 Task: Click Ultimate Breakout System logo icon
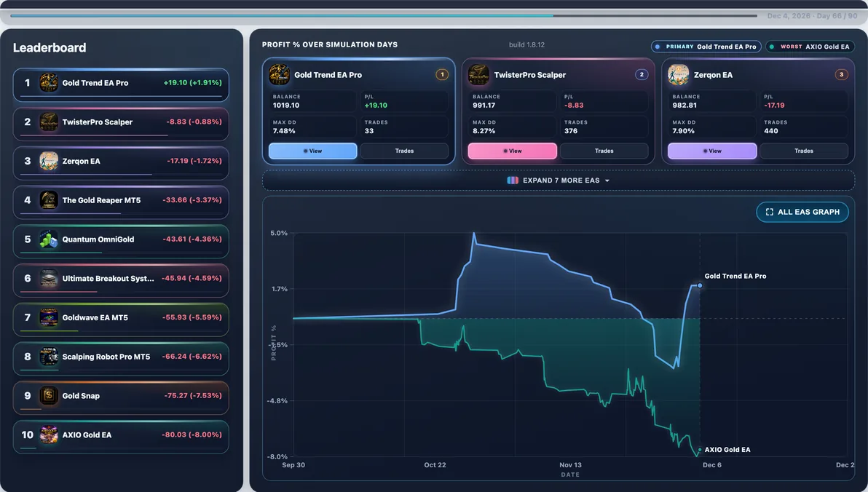click(49, 278)
